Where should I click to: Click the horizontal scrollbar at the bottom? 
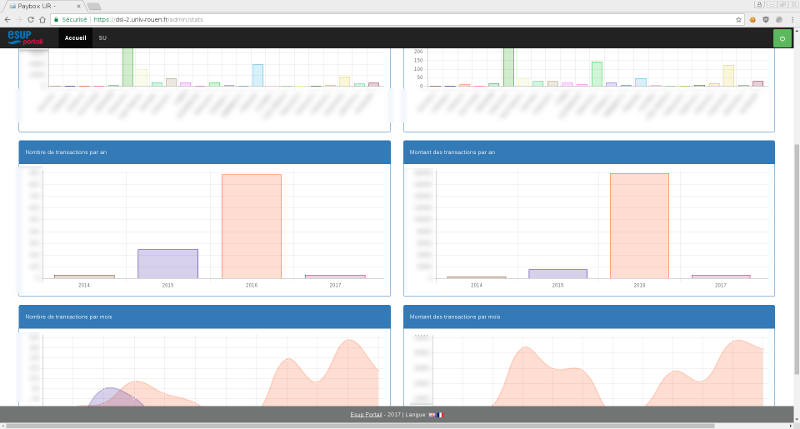[400, 426]
